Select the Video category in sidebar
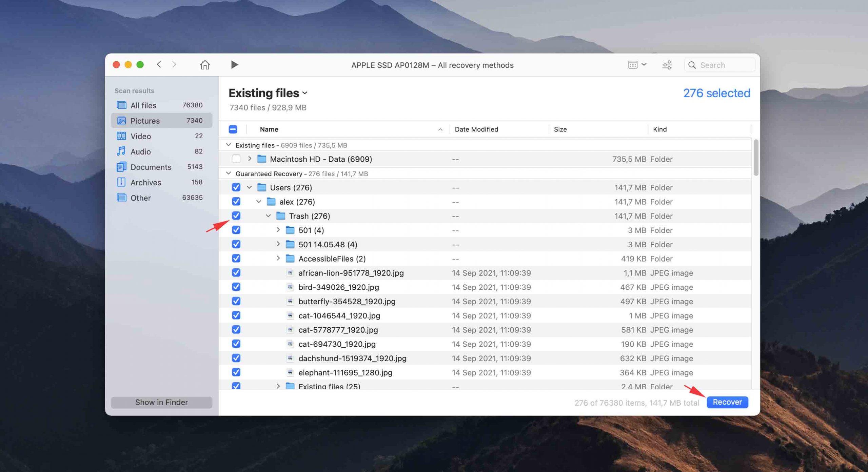Image resolution: width=868 pixels, height=472 pixels. tap(140, 136)
